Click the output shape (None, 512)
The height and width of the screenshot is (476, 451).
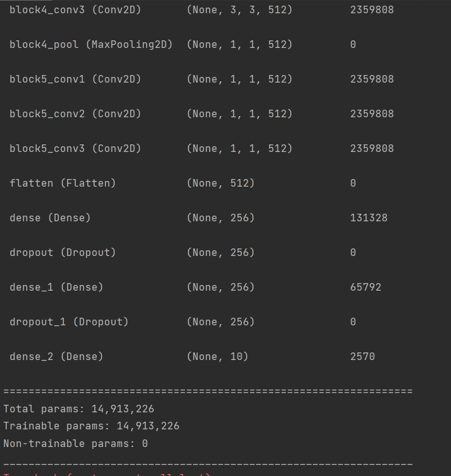tap(221, 183)
